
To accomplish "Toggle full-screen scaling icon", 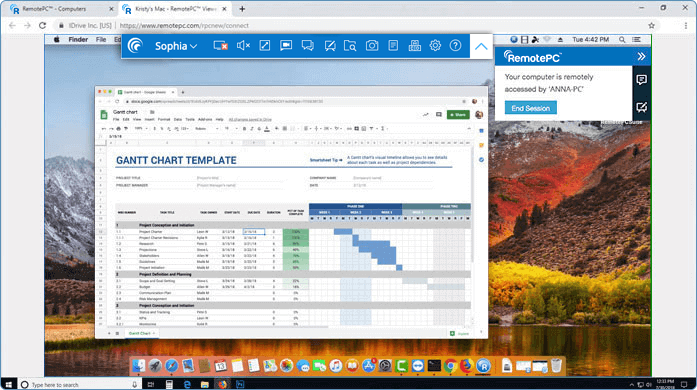I will 265,46.
